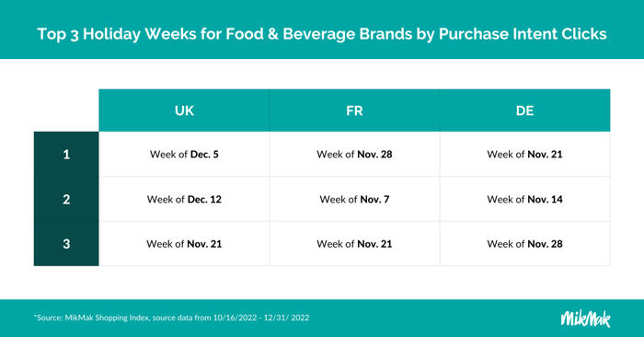Image resolution: width=644 pixels, height=337 pixels.
Task: Click the UK Week of Dec. 12 cell
Action: click(184, 199)
